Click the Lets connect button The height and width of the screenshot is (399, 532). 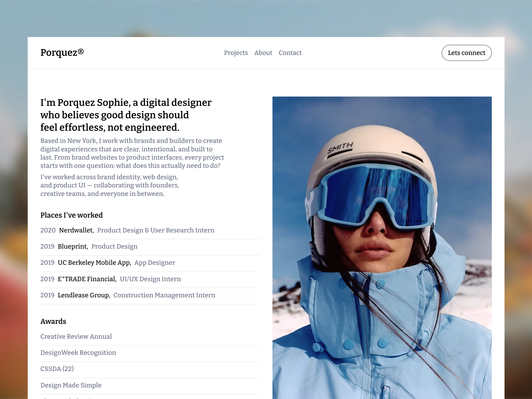[467, 53]
